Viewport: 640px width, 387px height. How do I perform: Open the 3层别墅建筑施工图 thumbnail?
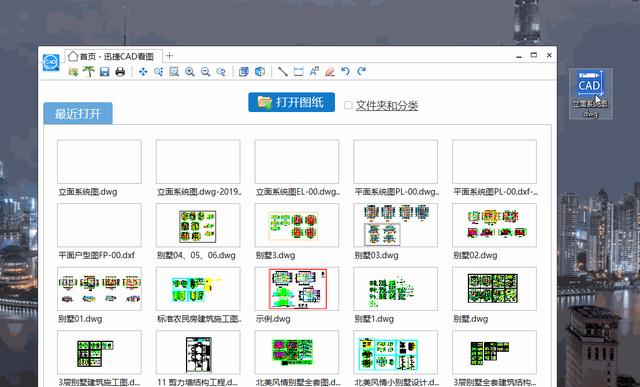(99, 353)
